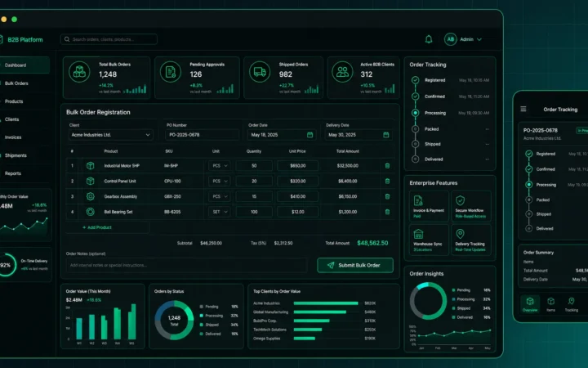This screenshot has height=368, width=588.
Task: Click the Registered check step in Order Tracking
Action: (415, 80)
